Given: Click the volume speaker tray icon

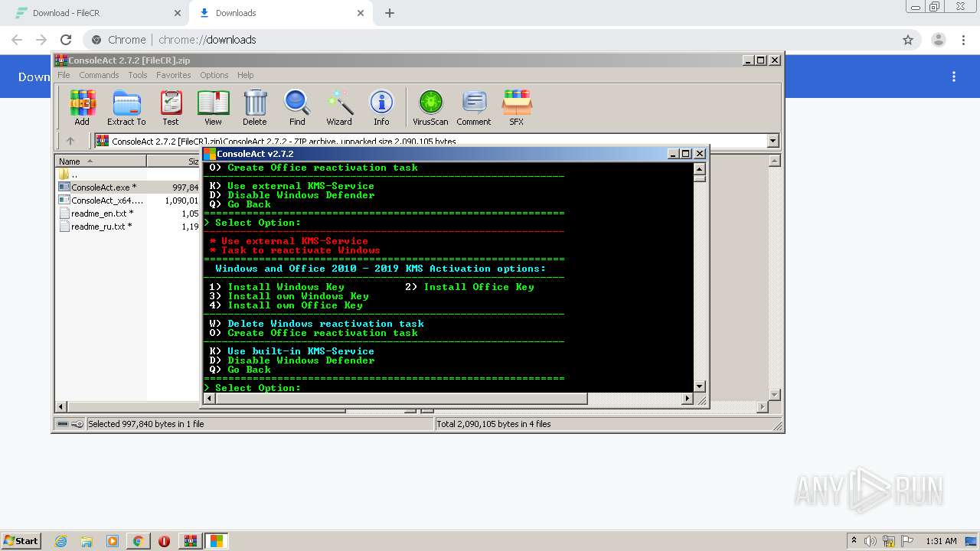Looking at the screenshot, I should 871,541.
